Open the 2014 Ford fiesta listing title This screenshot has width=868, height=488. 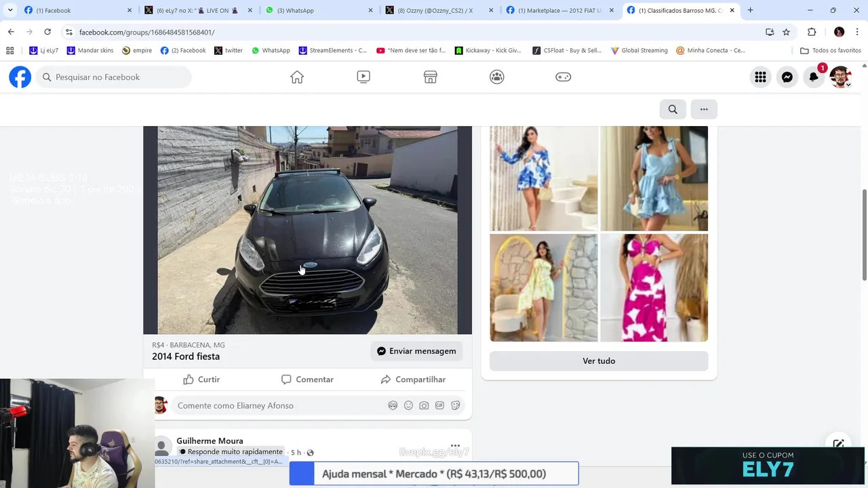[x=186, y=357]
